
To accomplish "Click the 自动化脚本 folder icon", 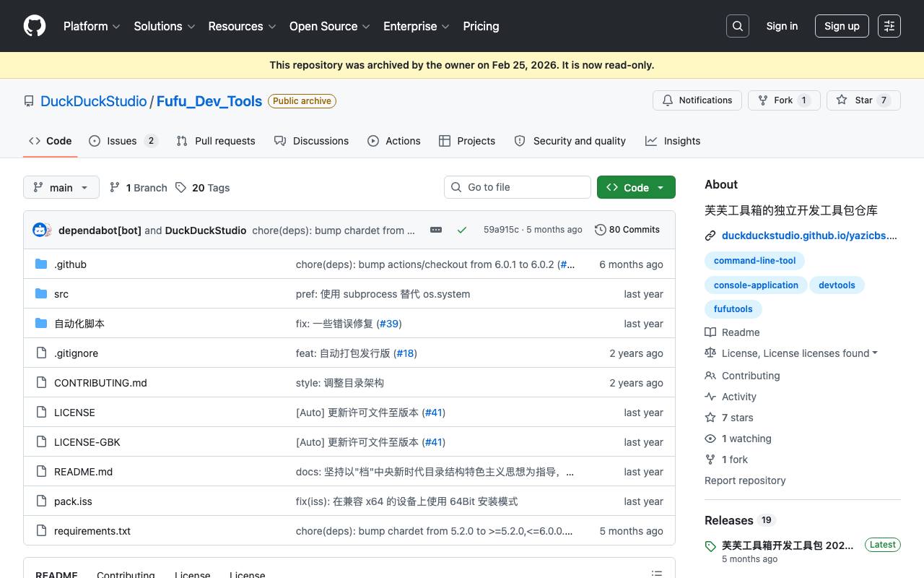I will [x=41, y=324].
